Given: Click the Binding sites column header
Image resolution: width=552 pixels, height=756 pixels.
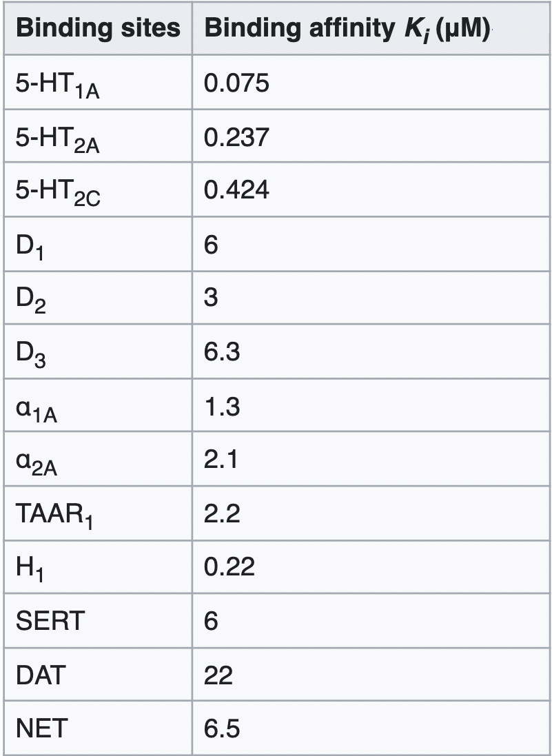Looking at the screenshot, I should 98,28.
